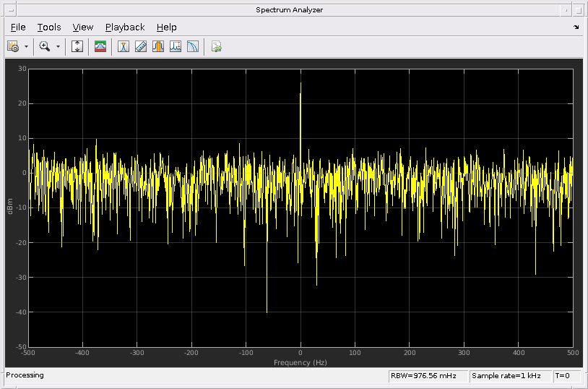This screenshot has height=389, width=588.
Task: Click the ruler measurement toolbar icon
Action: tap(141, 46)
